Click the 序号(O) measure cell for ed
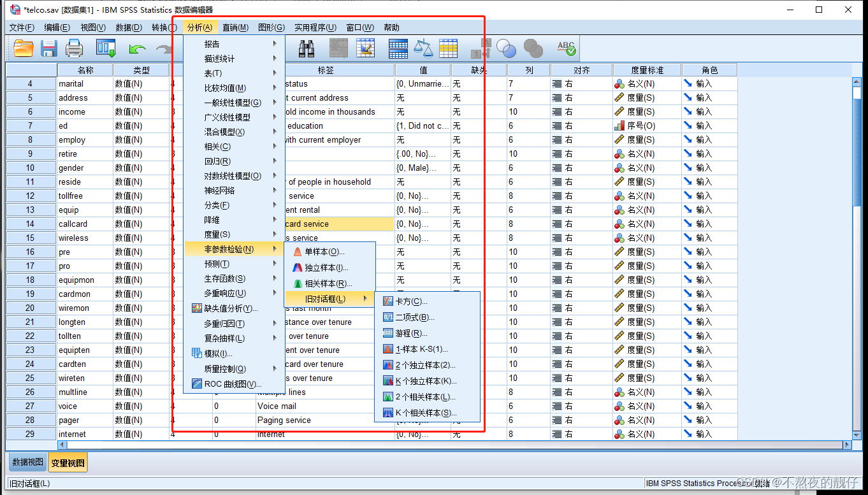Image resolution: width=868 pixels, height=495 pixels. point(647,126)
